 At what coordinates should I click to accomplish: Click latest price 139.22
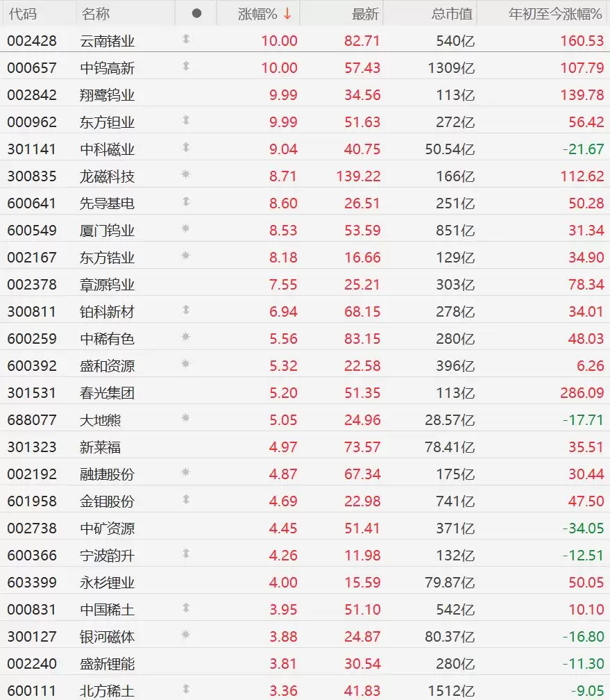pyautogui.click(x=358, y=176)
